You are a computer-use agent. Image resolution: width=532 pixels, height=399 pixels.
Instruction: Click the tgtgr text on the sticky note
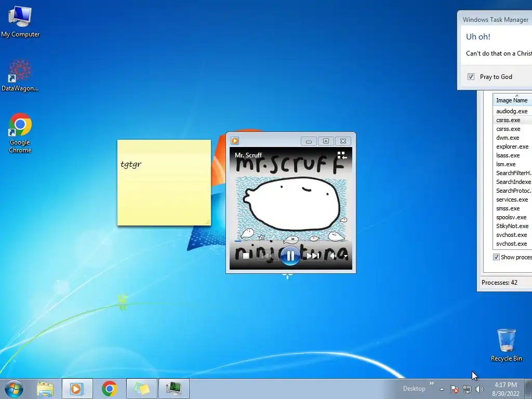coord(131,164)
